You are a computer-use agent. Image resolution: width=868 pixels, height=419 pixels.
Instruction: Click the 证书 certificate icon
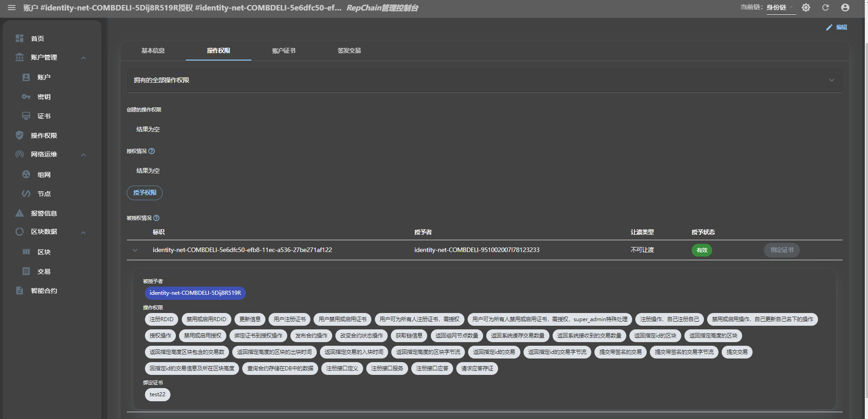(26, 116)
